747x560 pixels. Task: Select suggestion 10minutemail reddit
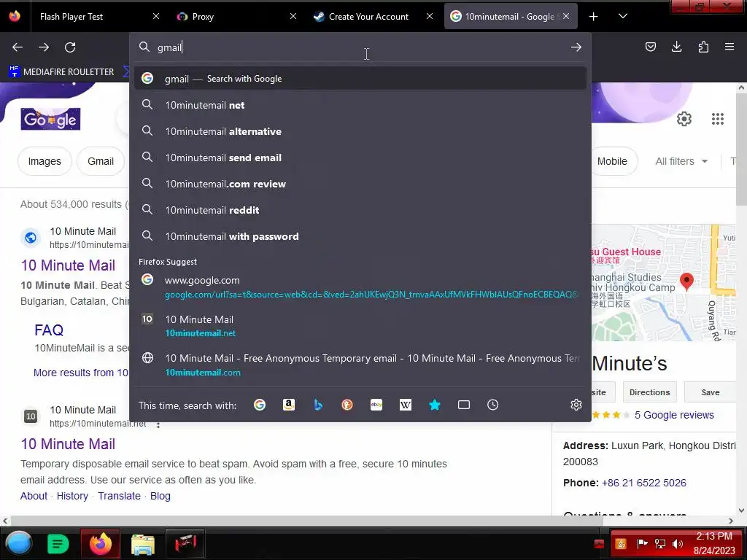(x=360, y=210)
